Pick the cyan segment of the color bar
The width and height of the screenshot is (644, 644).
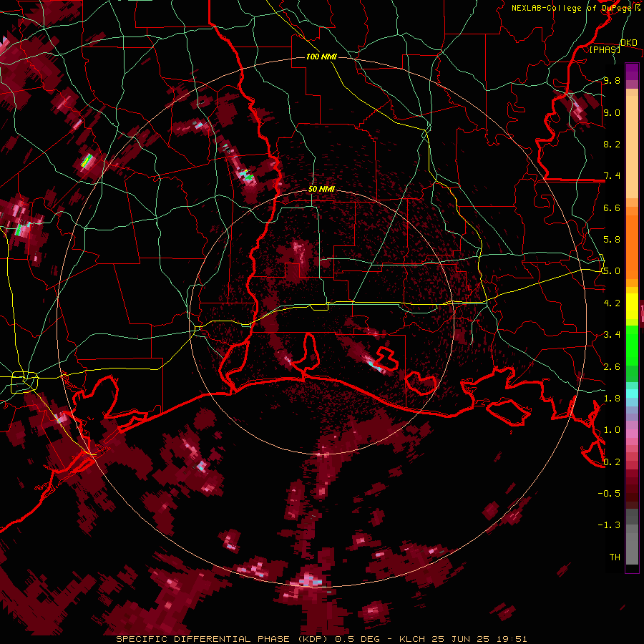pyautogui.click(x=632, y=394)
